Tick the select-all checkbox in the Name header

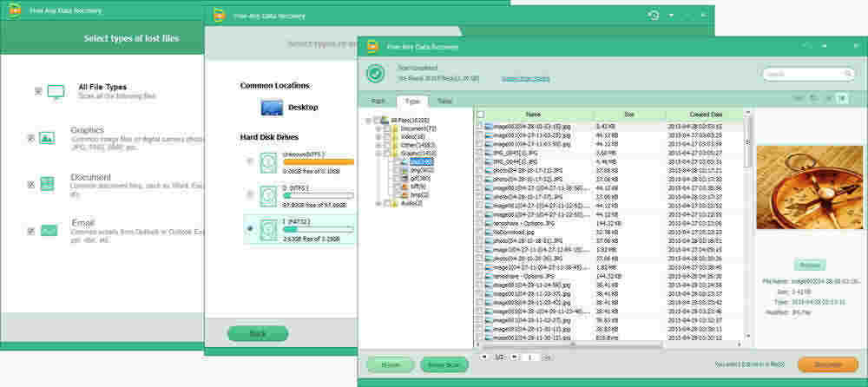(481, 115)
